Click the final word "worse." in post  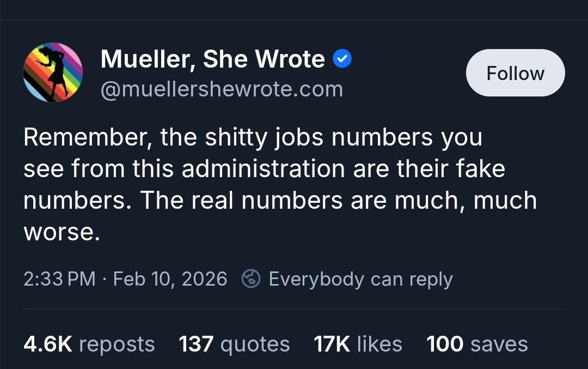point(62,232)
